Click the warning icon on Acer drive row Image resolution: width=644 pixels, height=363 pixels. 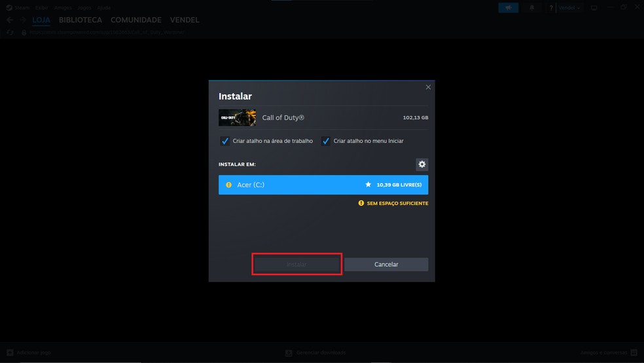coord(229,185)
